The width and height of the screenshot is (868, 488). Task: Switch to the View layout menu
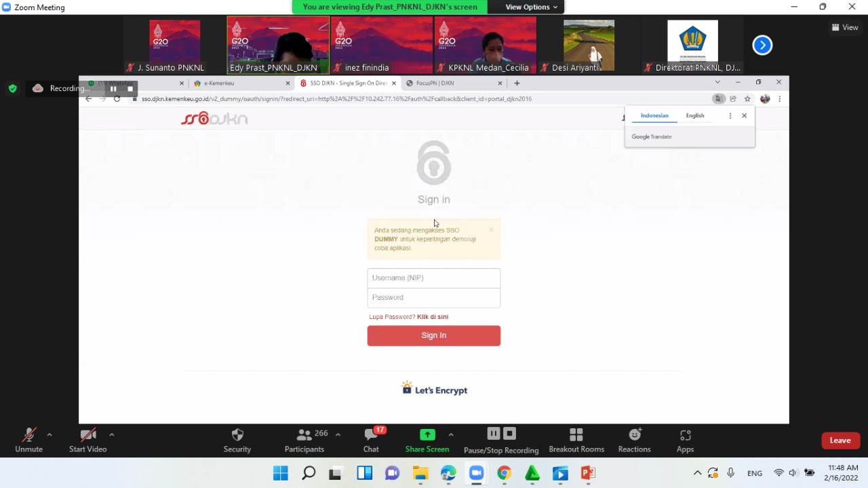point(845,27)
